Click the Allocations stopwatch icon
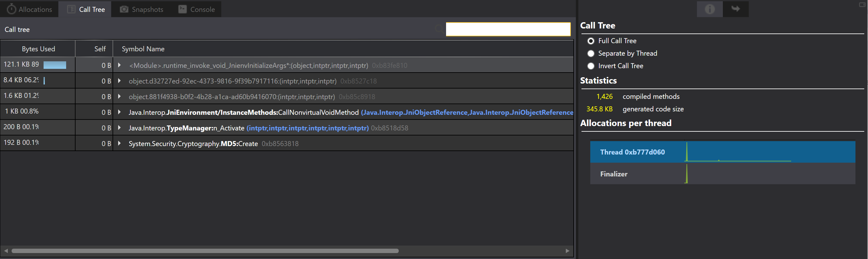This screenshot has height=259, width=868. 11,9
